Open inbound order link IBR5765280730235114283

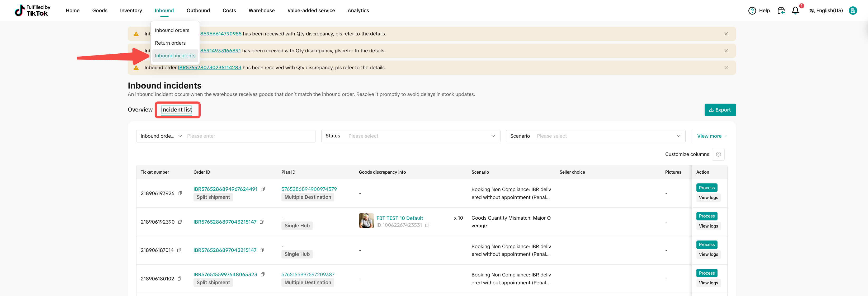pyautogui.click(x=209, y=67)
